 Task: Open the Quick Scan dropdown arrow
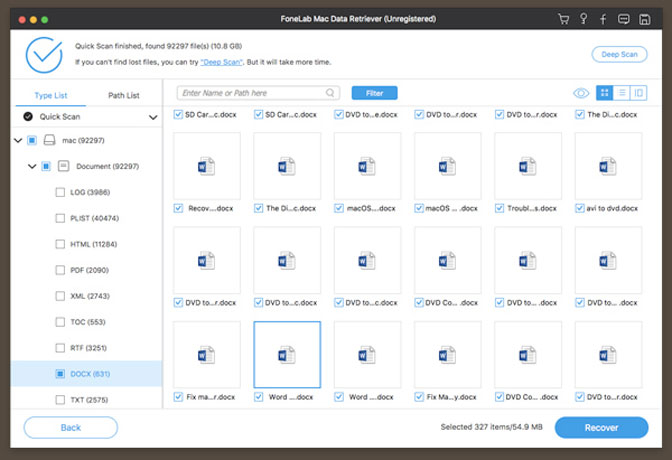pos(153,117)
